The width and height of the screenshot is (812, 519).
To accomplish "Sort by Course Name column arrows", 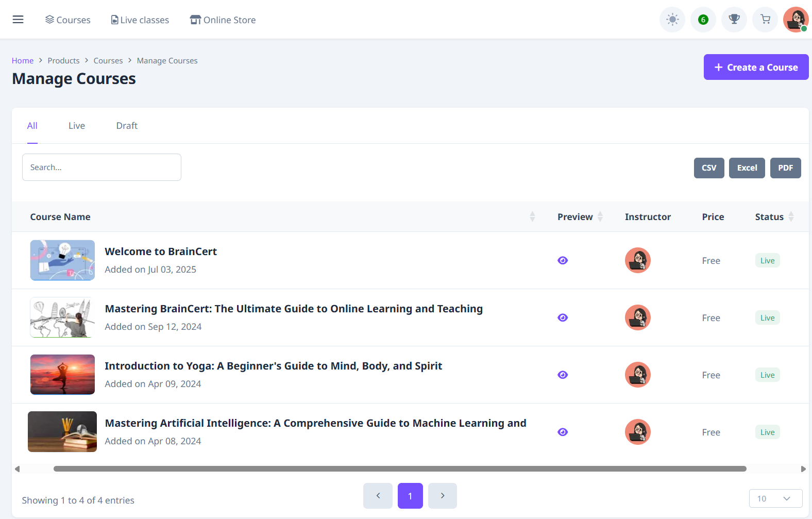I will [x=532, y=217].
